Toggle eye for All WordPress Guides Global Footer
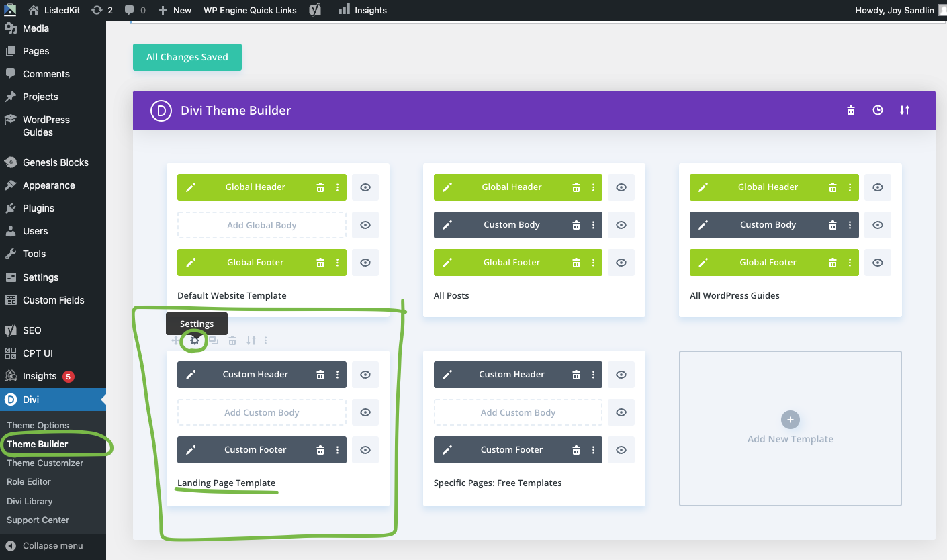 point(878,263)
